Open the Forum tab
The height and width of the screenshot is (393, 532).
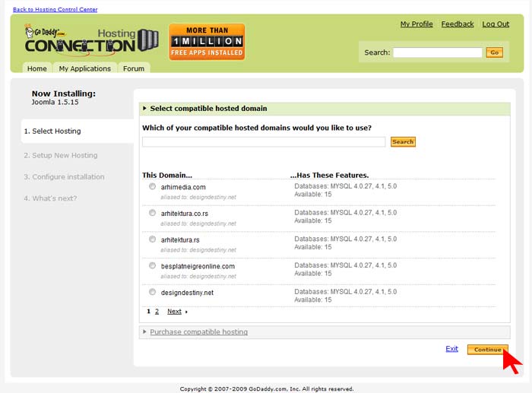[x=134, y=68]
